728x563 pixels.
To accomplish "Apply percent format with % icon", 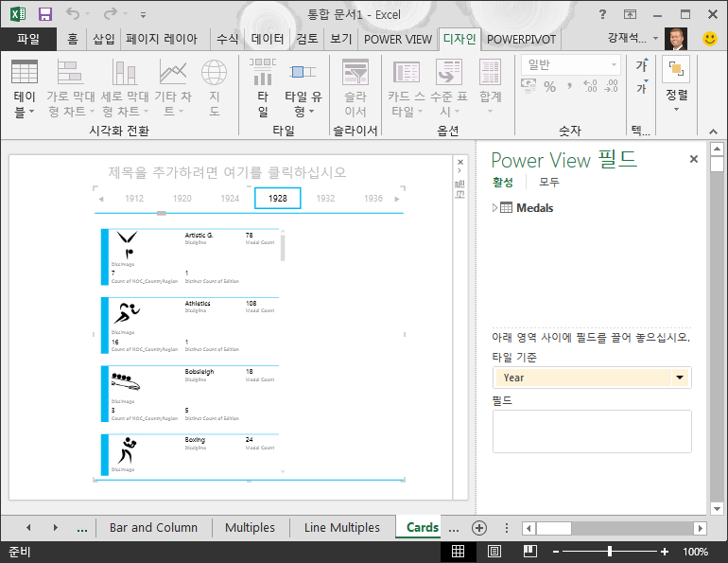I will click(549, 86).
